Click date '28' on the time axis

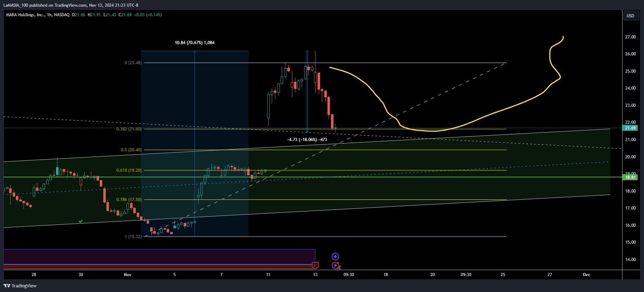click(34, 275)
